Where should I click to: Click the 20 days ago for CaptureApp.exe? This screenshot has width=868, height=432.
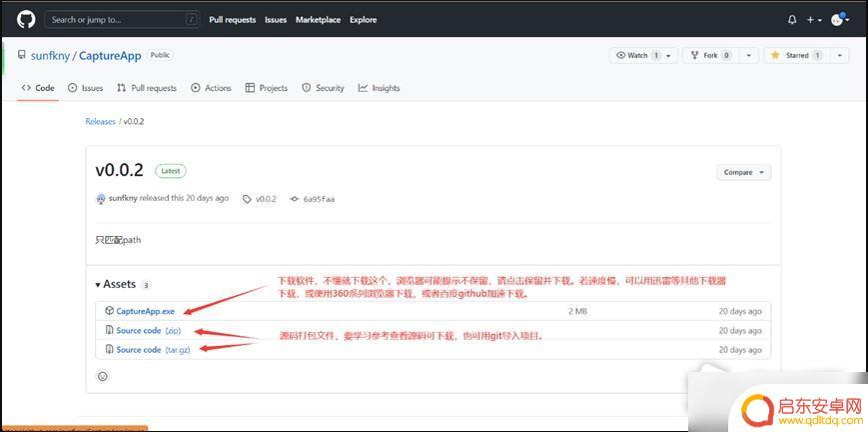[740, 311]
